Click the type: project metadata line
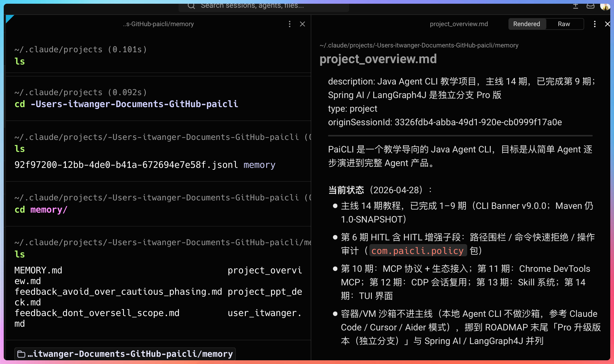This screenshot has height=364, width=614. [353, 109]
